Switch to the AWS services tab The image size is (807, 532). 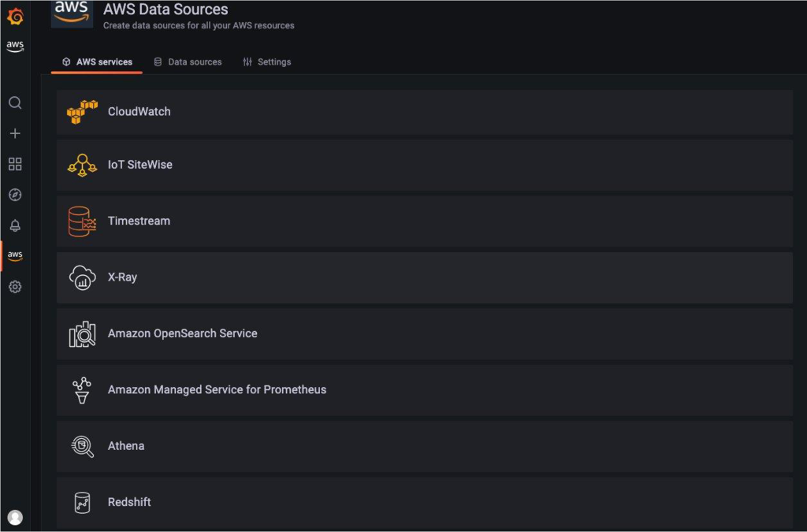97,61
